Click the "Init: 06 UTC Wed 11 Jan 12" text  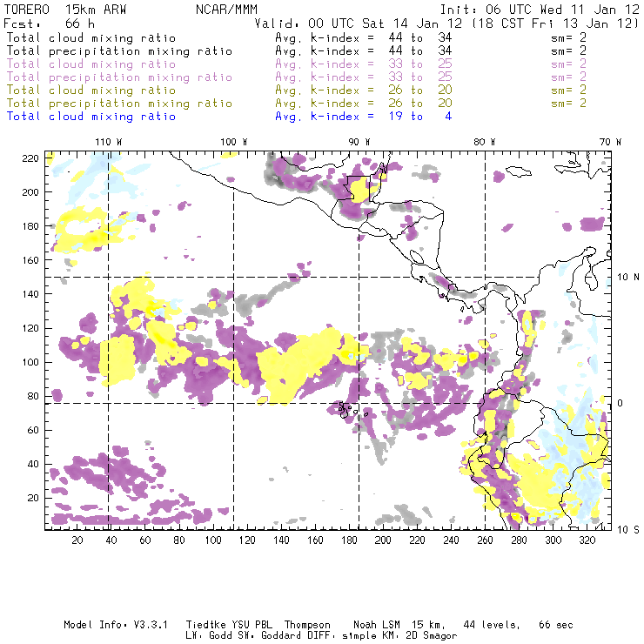tap(540, 10)
